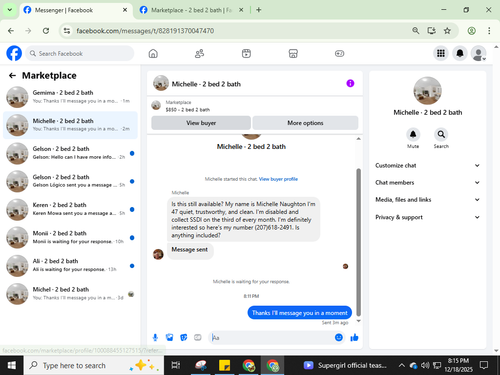The width and height of the screenshot is (500, 375).
Task: Click the Thanks I'll message you in a moment bubble
Action: tap(299, 313)
